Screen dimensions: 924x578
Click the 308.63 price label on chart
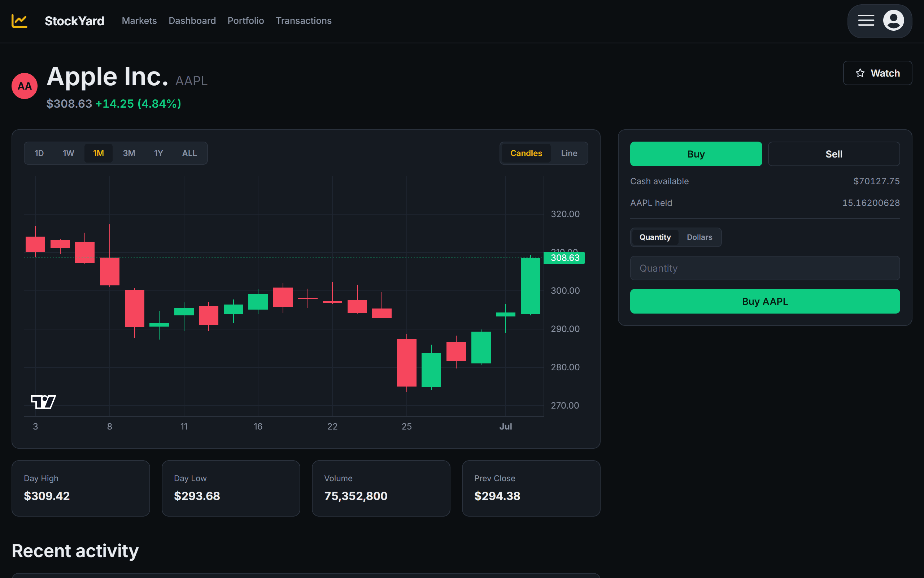tap(565, 258)
